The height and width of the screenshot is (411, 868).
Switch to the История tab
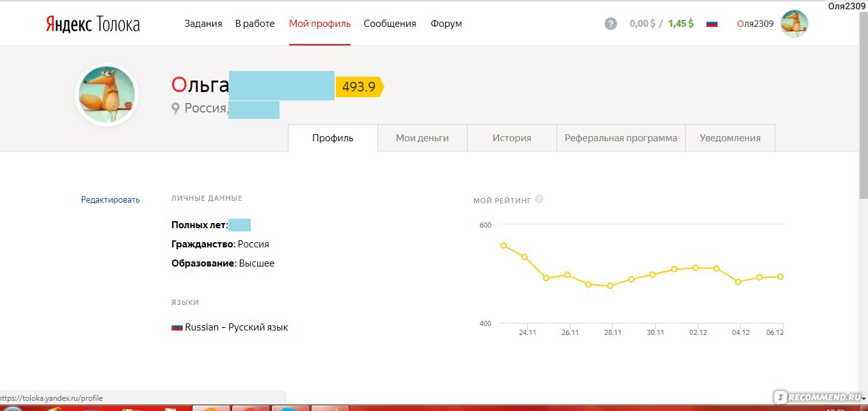pyautogui.click(x=512, y=138)
